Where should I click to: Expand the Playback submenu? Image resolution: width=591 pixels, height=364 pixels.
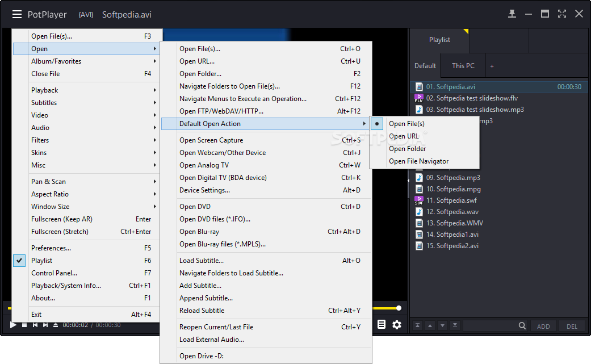pos(86,90)
